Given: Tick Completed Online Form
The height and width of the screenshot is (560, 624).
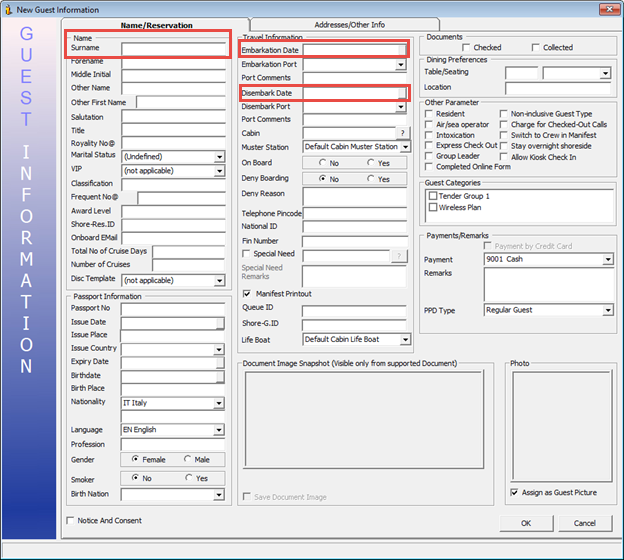Looking at the screenshot, I should [x=429, y=167].
